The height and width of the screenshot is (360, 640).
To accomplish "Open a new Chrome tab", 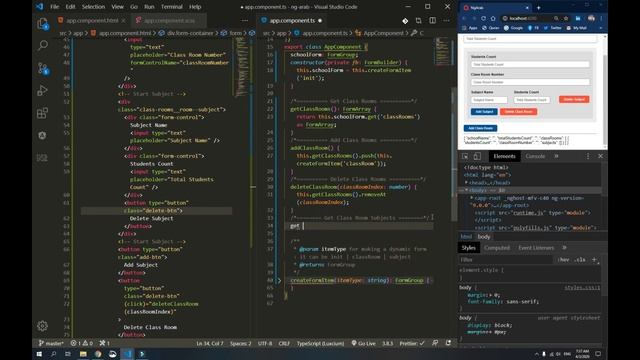I will coord(538,8).
